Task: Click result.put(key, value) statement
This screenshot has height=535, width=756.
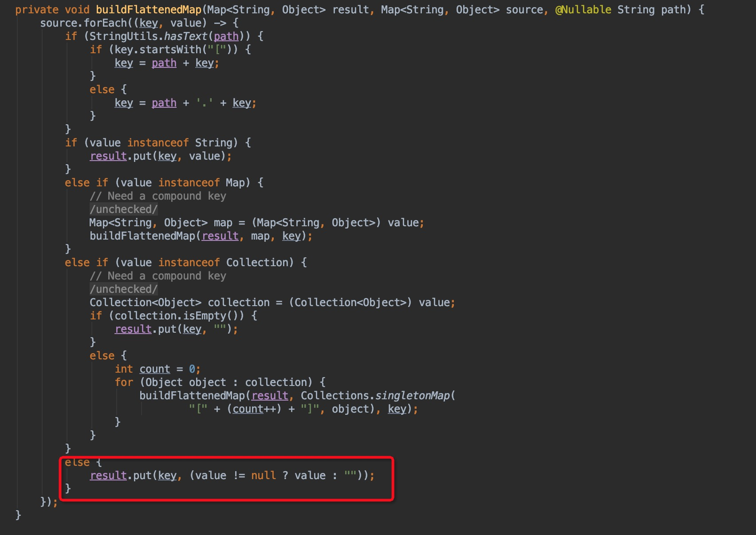Action: (161, 156)
